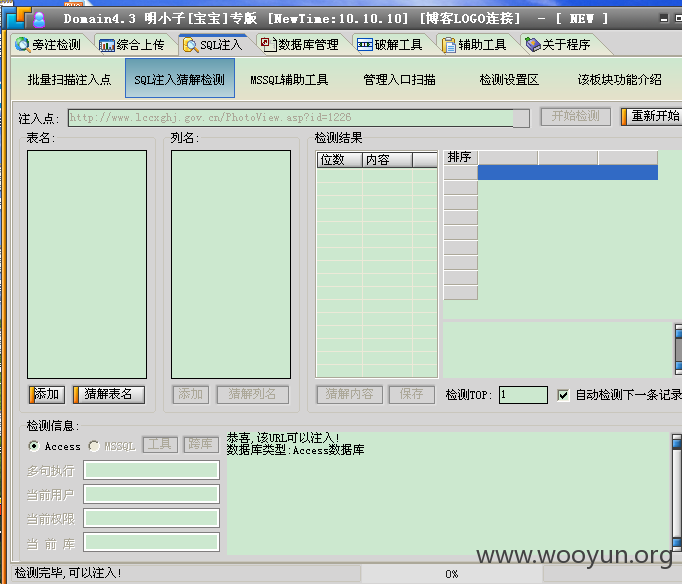682x584 pixels.
Task: Click the 排序 column header
Action: click(461, 157)
